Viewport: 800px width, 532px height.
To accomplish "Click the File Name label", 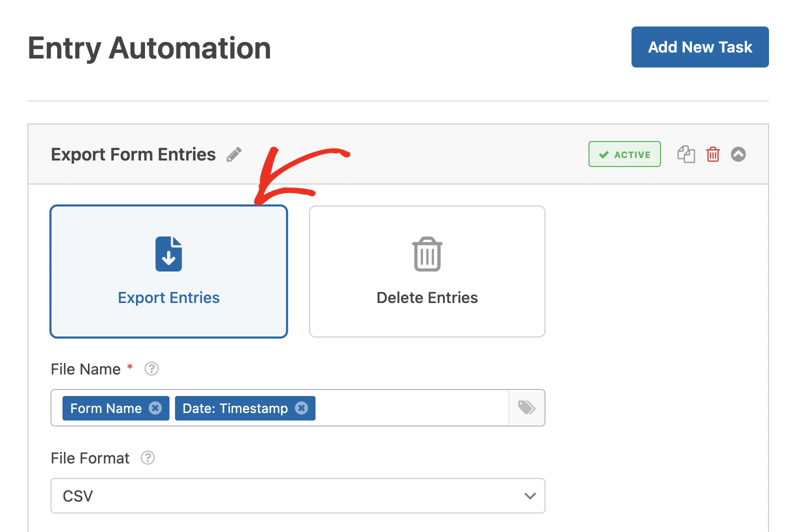I will click(x=85, y=369).
